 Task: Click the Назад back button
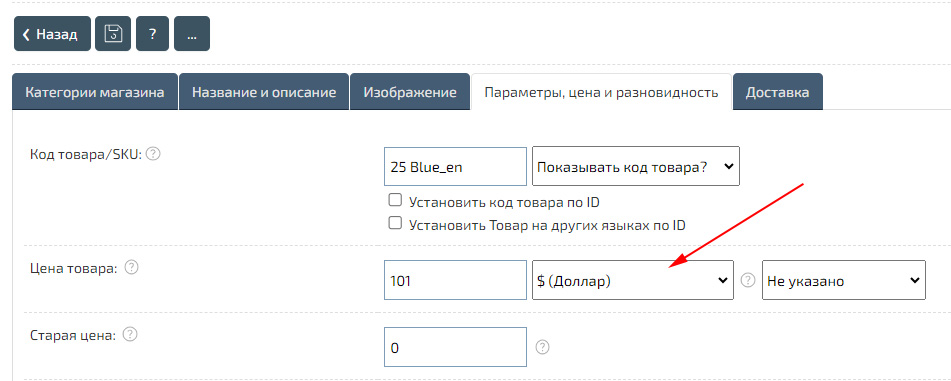point(52,33)
